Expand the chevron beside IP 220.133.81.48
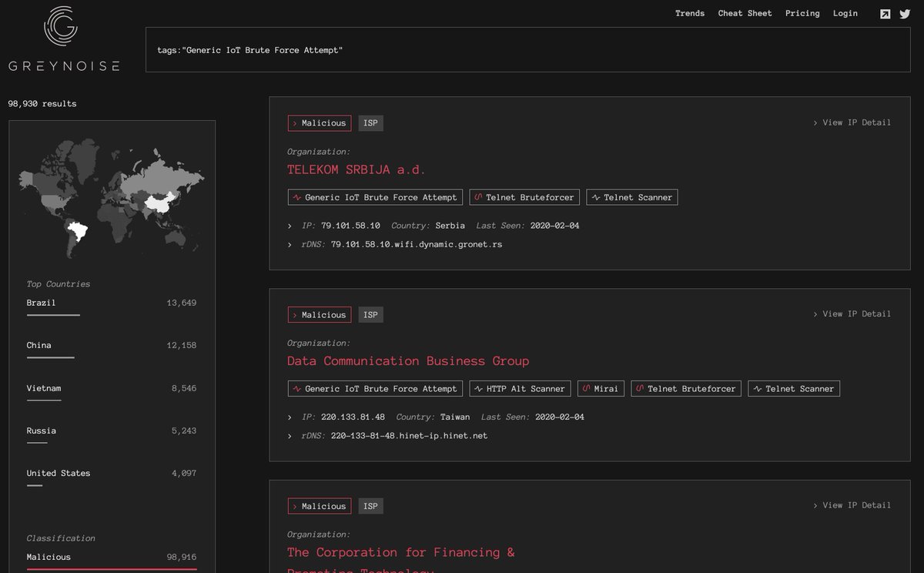Image resolution: width=924 pixels, height=573 pixels. (290, 418)
